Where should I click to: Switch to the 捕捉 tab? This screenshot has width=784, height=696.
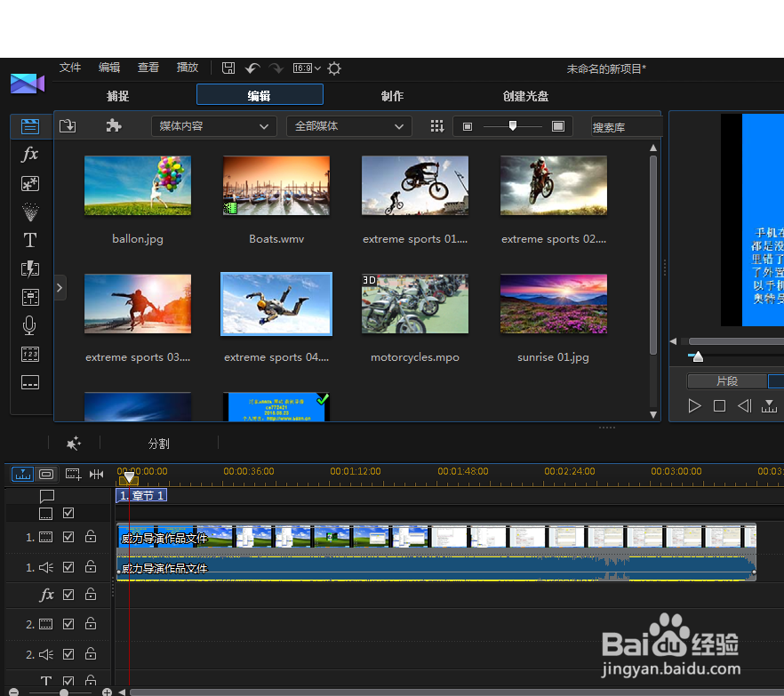pyautogui.click(x=118, y=96)
